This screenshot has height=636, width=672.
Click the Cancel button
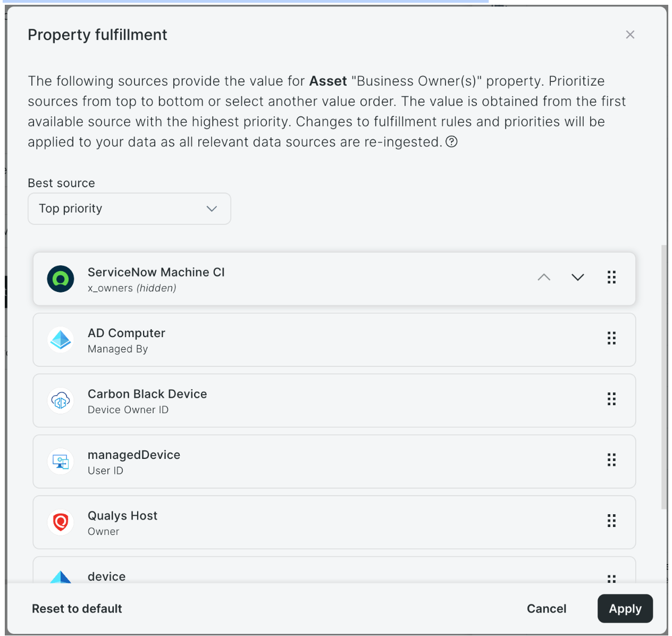coord(546,608)
